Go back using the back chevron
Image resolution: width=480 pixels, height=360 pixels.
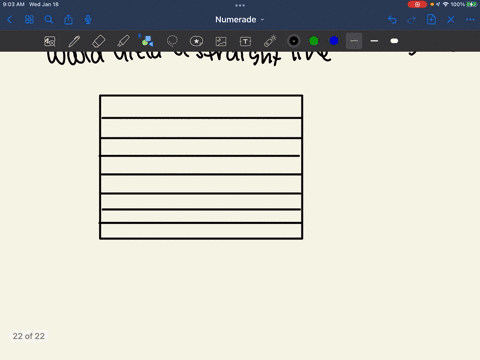pyautogui.click(x=9, y=20)
